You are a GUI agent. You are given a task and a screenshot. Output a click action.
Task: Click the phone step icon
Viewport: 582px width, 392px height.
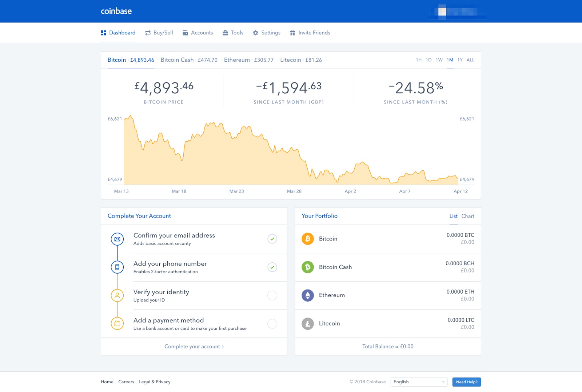coord(117,267)
